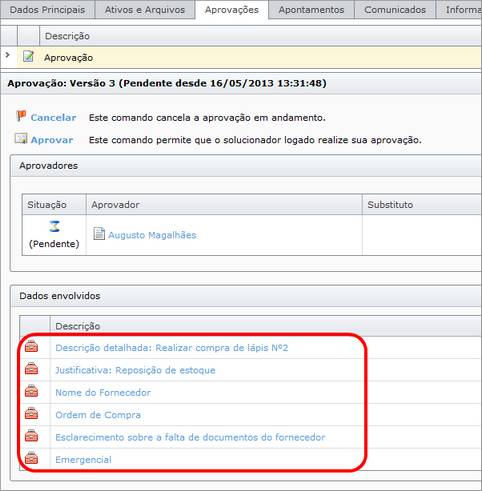Open the Comunicados tab
The width and height of the screenshot is (482, 491).
coord(395,10)
